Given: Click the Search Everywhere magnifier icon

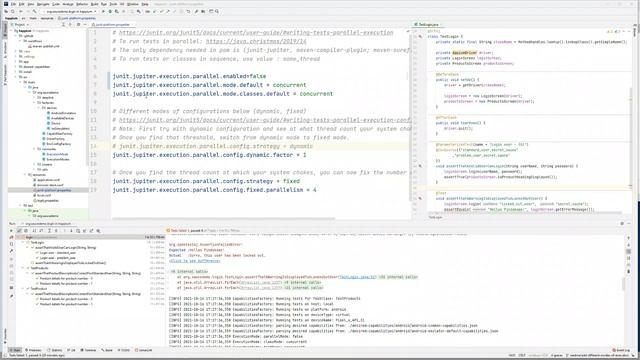Looking at the screenshot, I should coord(217,11).
